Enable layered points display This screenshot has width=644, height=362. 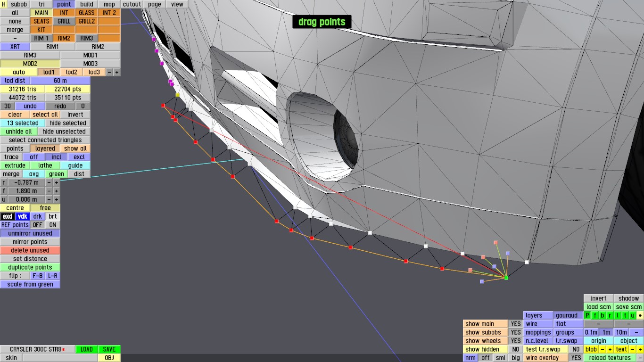point(45,148)
